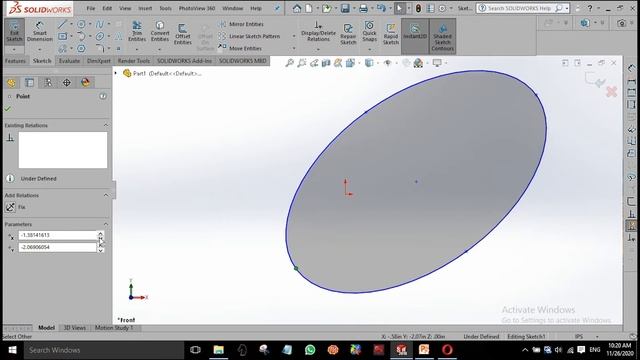640x360 pixels.
Task: Open the Rectangle tool dropdown arrow
Action: coord(71,37)
